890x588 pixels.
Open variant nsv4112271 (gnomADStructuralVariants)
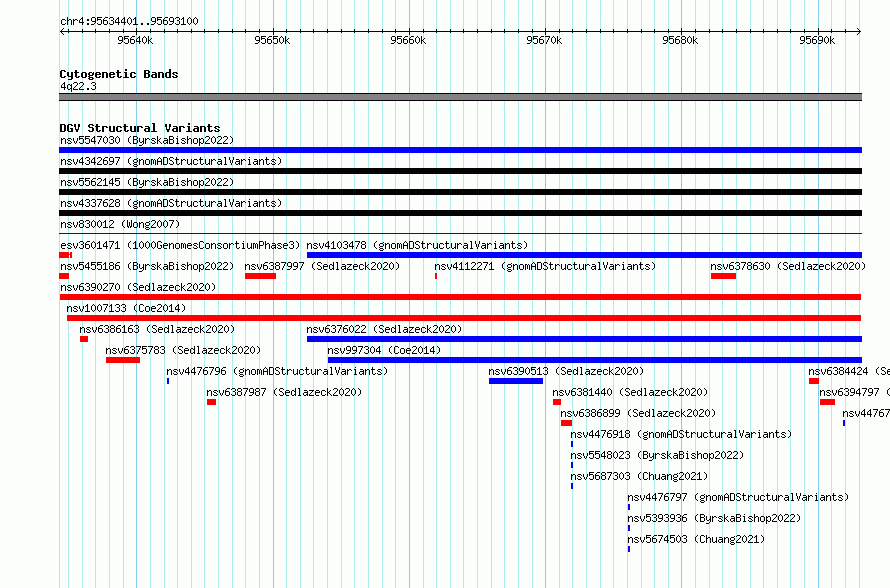click(545, 266)
